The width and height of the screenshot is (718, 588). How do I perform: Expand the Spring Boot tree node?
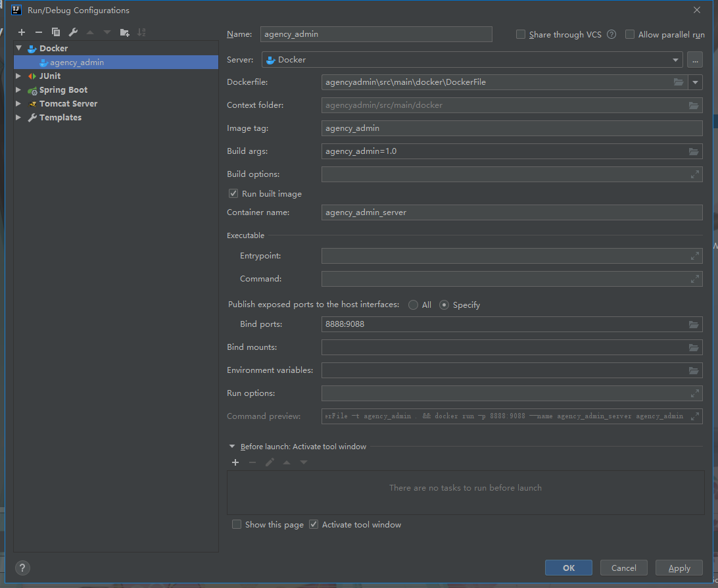(18, 89)
